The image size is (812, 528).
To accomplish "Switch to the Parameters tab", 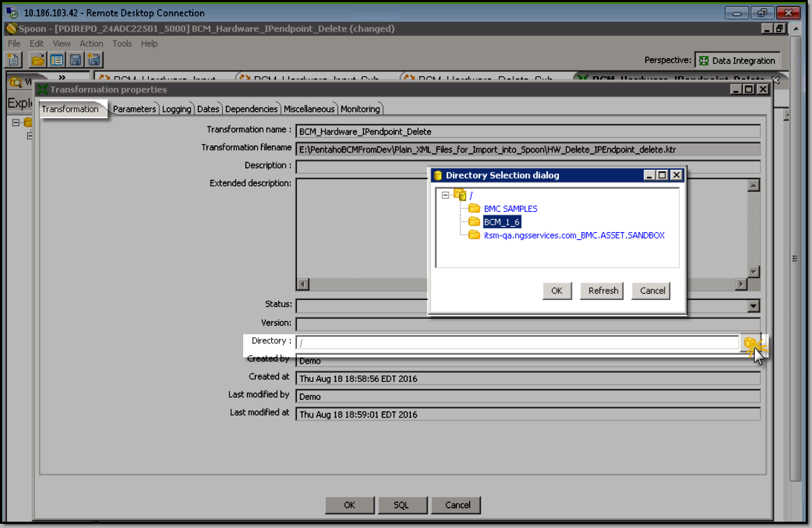I will click(x=134, y=109).
